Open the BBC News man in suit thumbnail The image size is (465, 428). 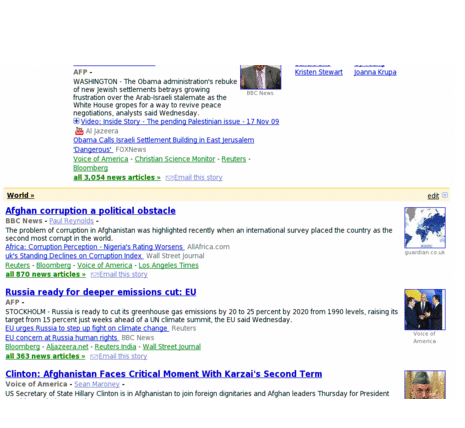pos(261,77)
